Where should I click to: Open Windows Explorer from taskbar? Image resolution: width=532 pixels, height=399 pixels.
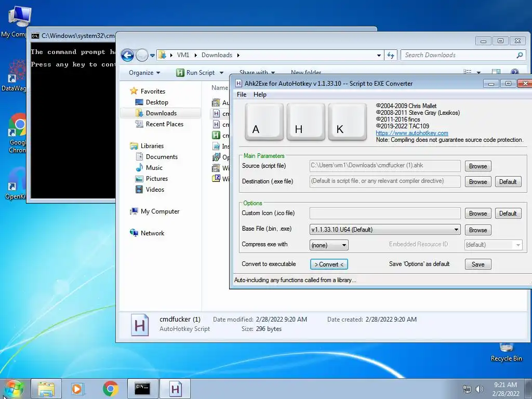(x=46, y=389)
